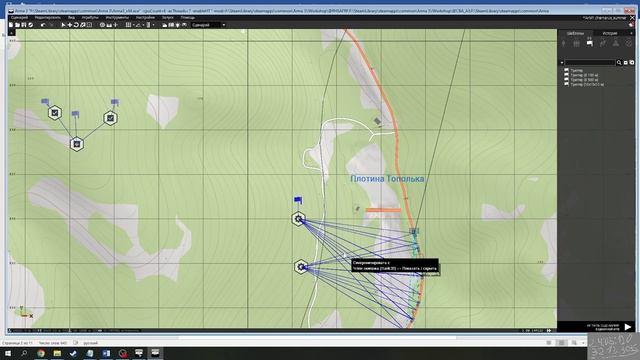Expand the left entity list panel
The height and width of the screenshot is (360, 640).
coord(11,33)
